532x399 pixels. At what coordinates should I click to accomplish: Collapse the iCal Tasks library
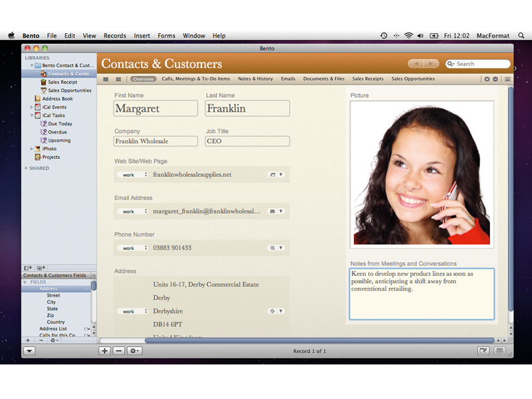point(31,115)
